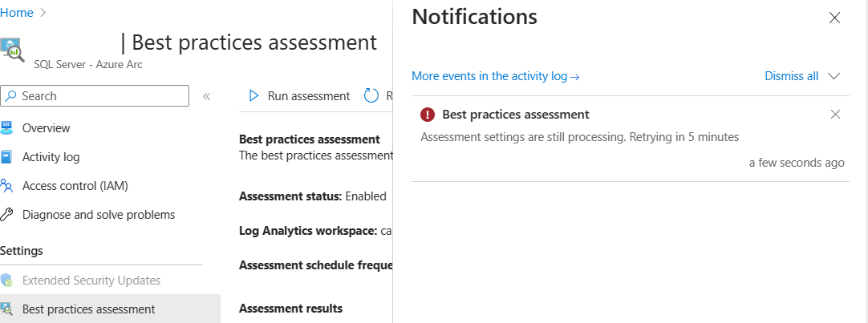Open More events in the activity log
Image resolution: width=868 pixels, height=323 pixels.
click(x=495, y=76)
